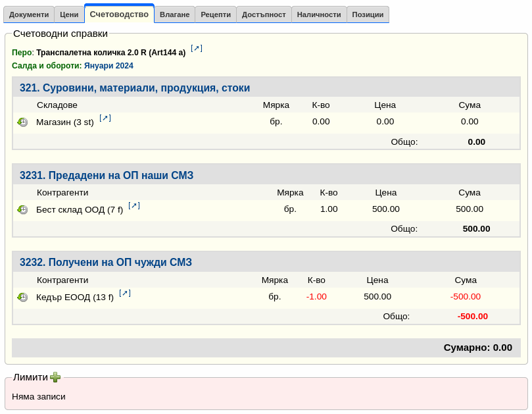532x414 pixels.
Task: Select the Достъпност tab
Action: point(264,14)
